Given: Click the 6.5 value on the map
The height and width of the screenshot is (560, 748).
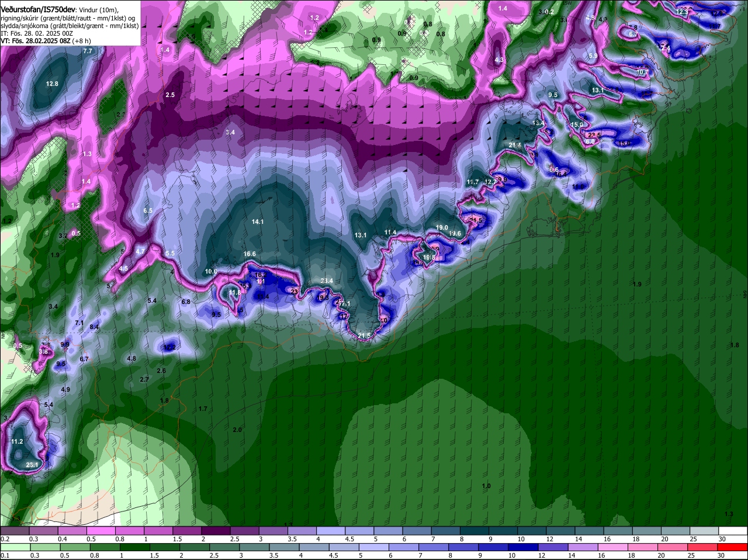Looking at the screenshot, I should 148,210.
